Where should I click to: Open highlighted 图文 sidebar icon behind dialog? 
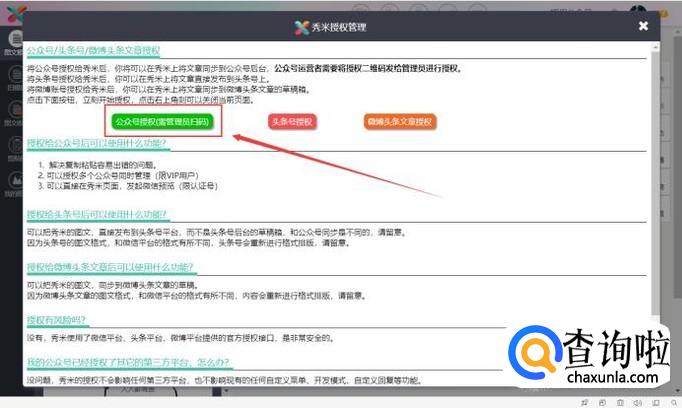tap(16, 39)
